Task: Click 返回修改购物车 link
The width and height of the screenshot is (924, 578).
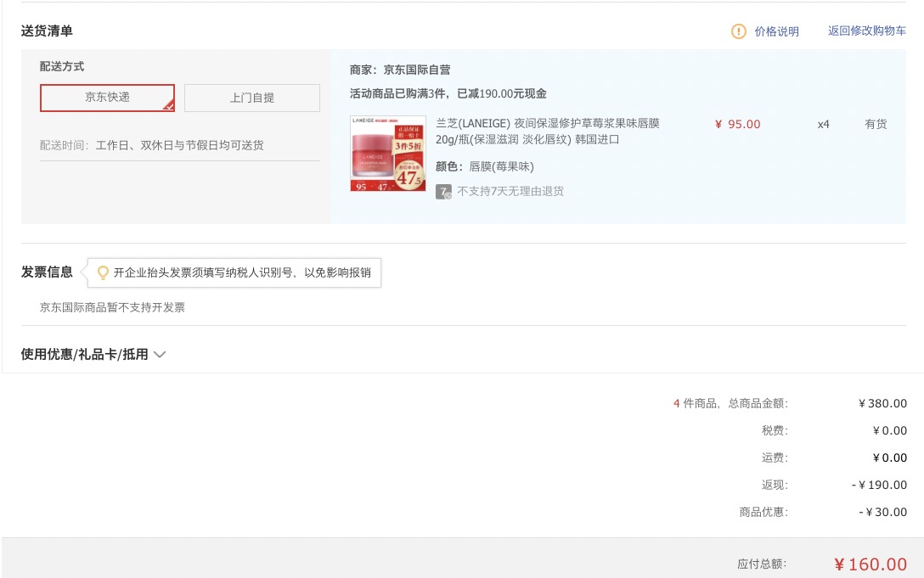Action: pyautogui.click(x=867, y=31)
